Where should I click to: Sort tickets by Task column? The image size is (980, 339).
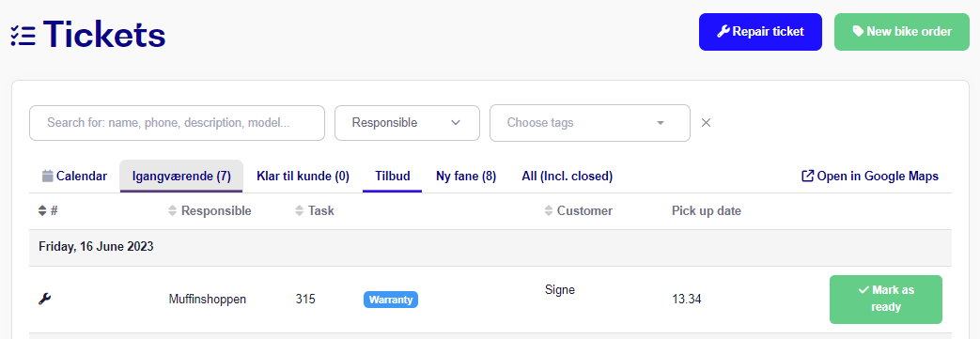pos(315,211)
